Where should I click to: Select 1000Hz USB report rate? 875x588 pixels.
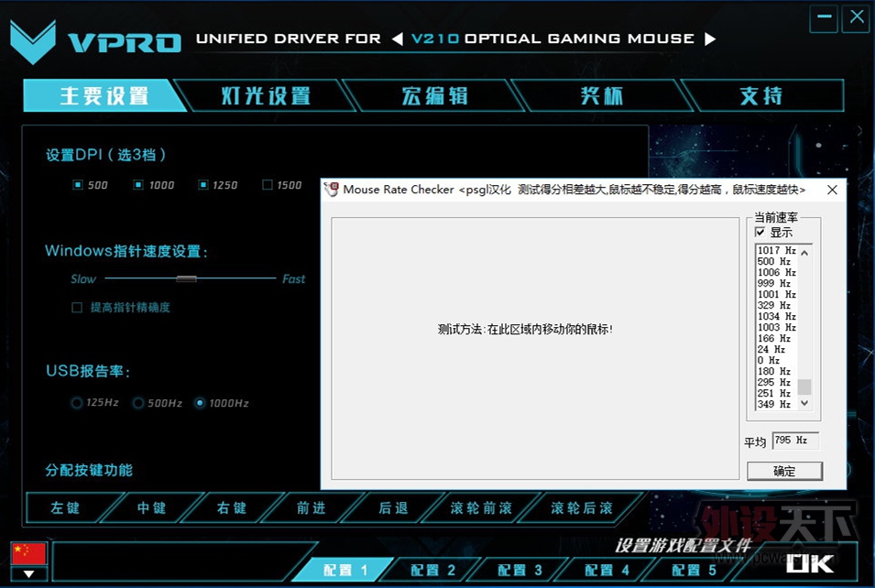pos(199,403)
